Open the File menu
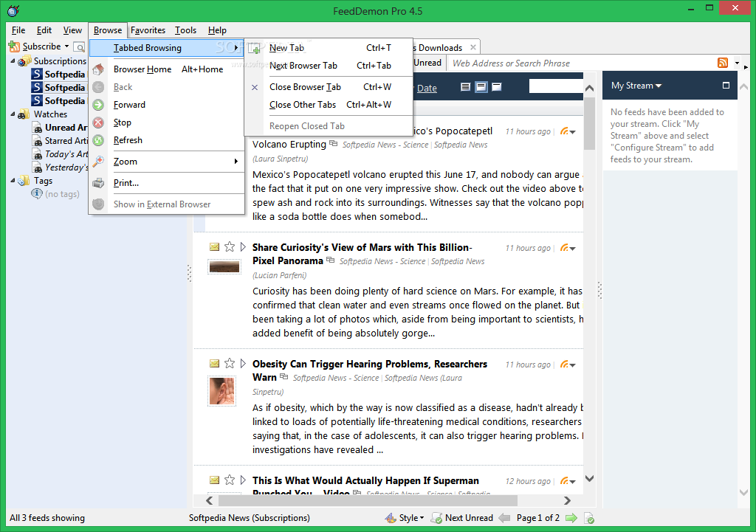Image resolution: width=756 pixels, height=532 pixels. [x=18, y=30]
